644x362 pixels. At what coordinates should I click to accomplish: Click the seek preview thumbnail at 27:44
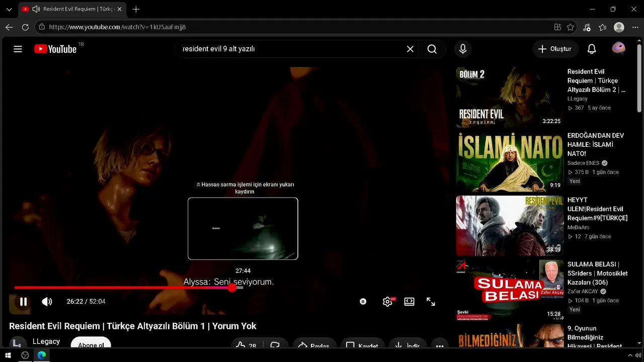pyautogui.click(x=243, y=228)
